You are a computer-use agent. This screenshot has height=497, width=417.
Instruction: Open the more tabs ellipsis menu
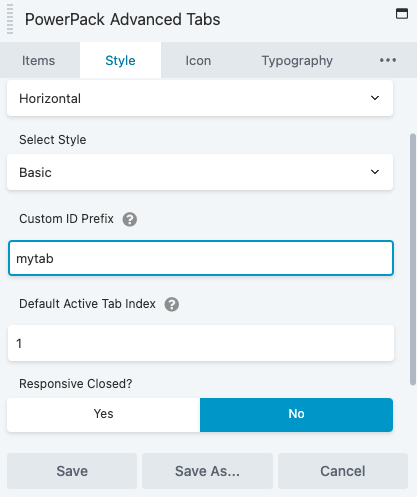(x=388, y=60)
